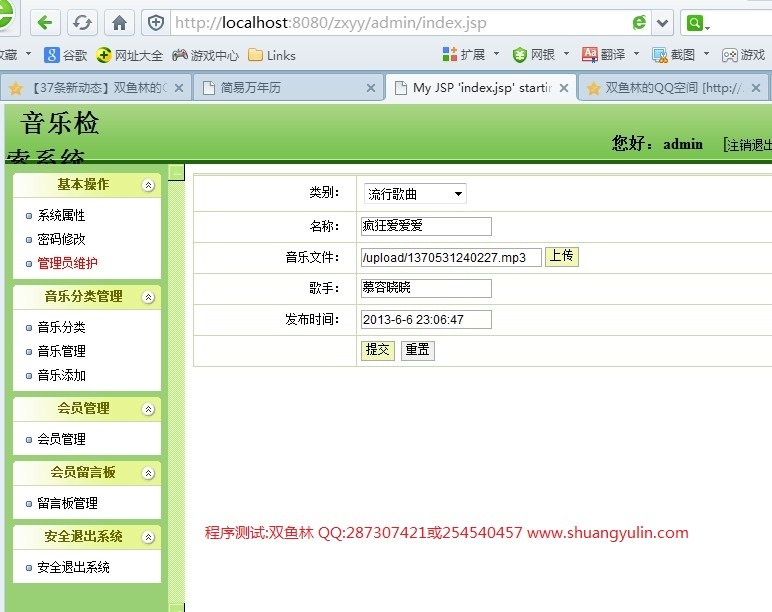Click the 名称 input field
Image resolution: width=772 pixels, height=612 pixels.
click(426, 226)
